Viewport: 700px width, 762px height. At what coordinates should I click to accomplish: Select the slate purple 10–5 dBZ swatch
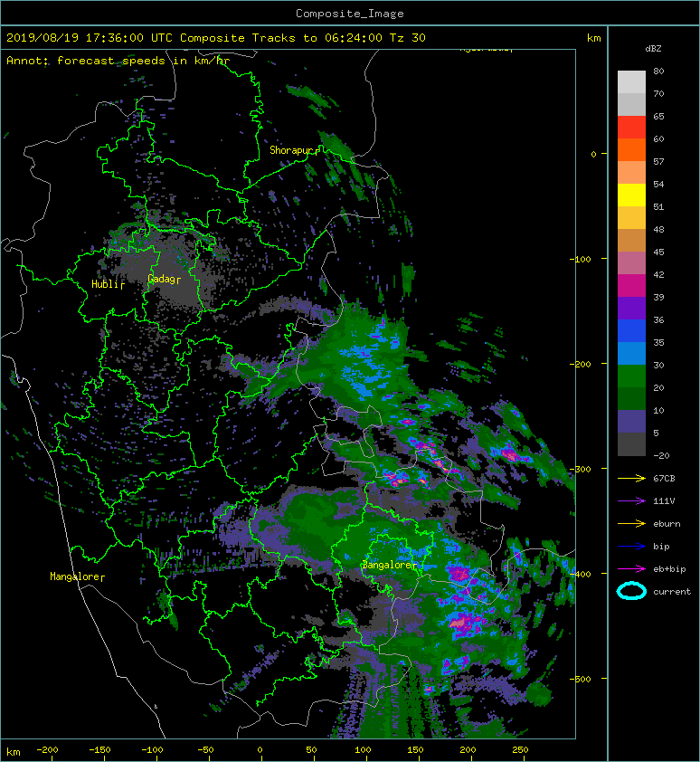631,421
